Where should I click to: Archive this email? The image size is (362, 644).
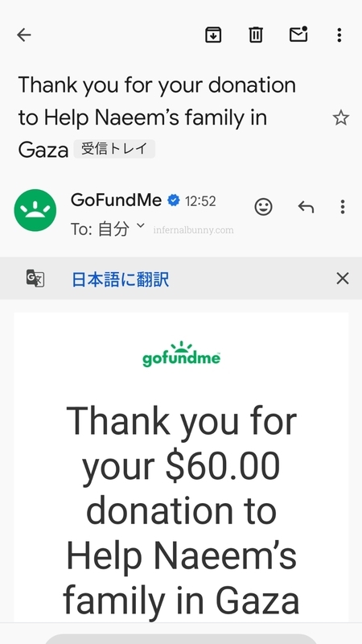pyautogui.click(x=213, y=35)
